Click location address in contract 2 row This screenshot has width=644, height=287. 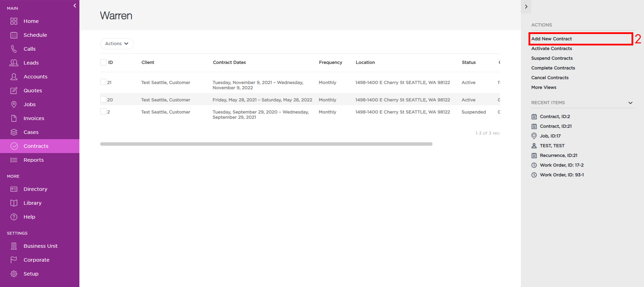pyautogui.click(x=403, y=112)
